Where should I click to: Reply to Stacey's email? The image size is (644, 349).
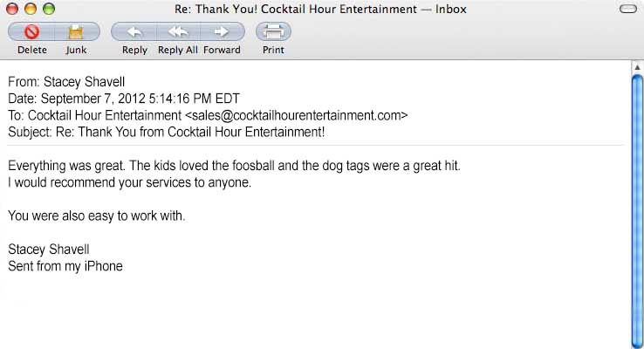(x=134, y=32)
